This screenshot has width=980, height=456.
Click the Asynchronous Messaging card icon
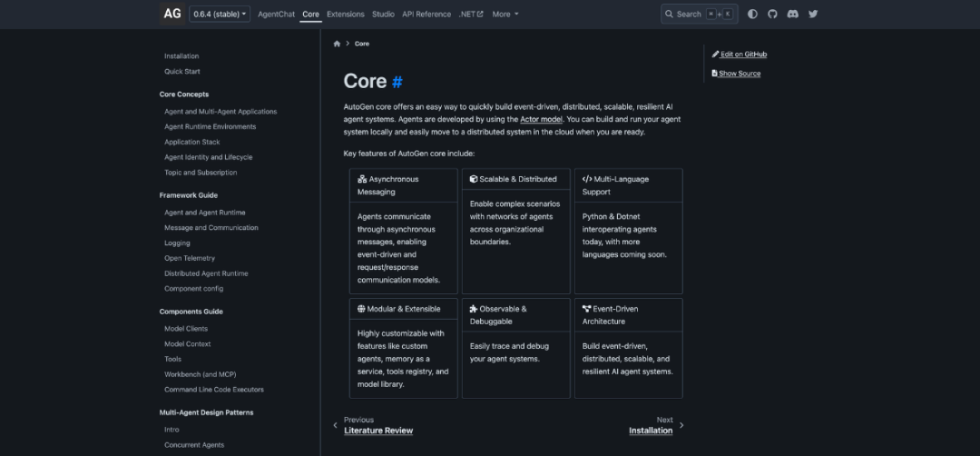(x=362, y=179)
